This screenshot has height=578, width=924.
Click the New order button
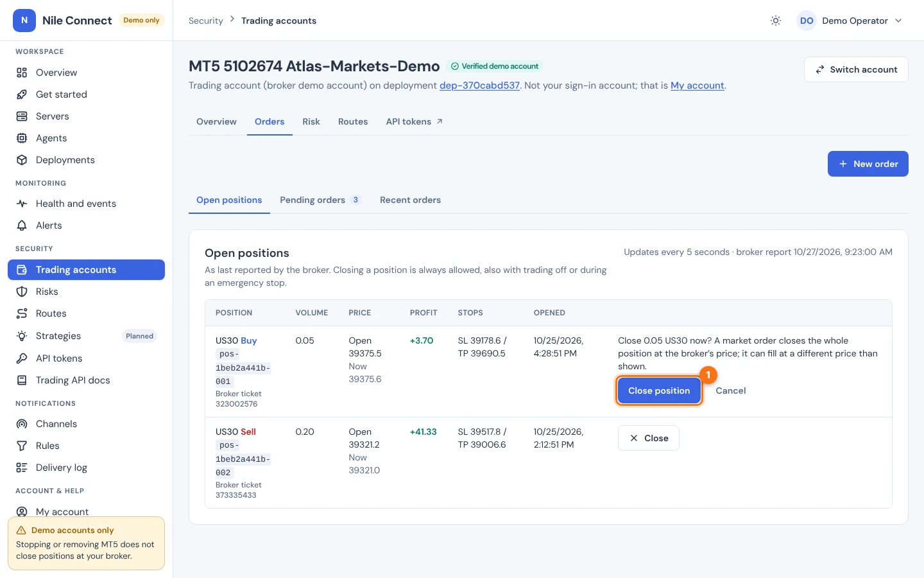[x=868, y=164]
